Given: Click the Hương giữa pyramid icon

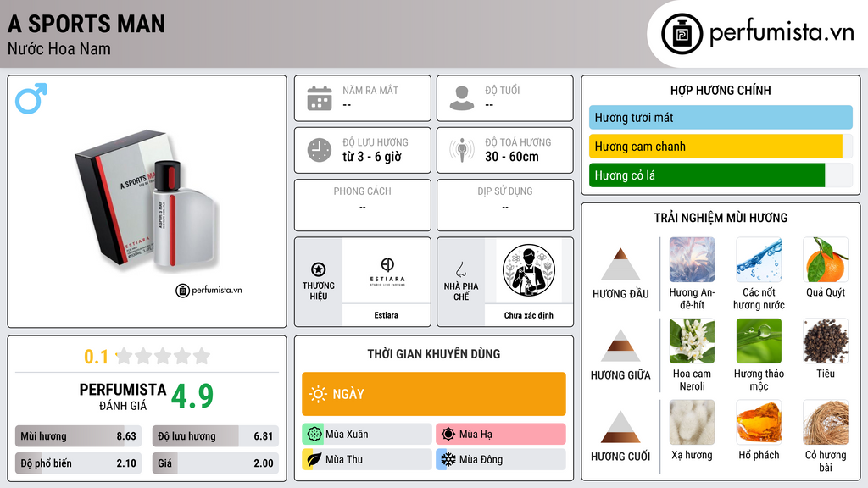Looking at the screenshot, I should 620,346.
